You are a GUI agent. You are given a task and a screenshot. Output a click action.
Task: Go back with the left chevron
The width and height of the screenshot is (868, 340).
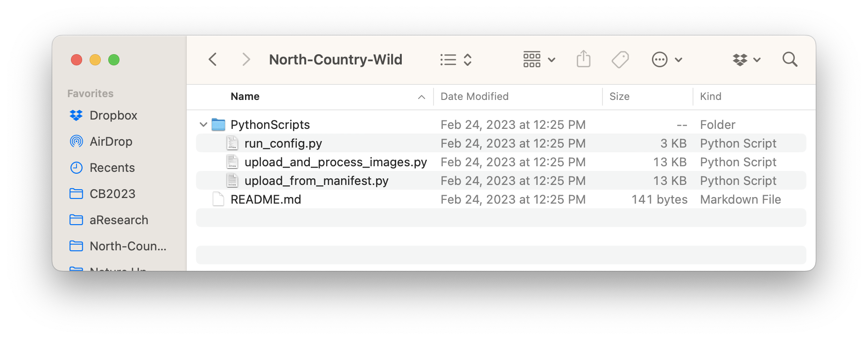point(213,59)
